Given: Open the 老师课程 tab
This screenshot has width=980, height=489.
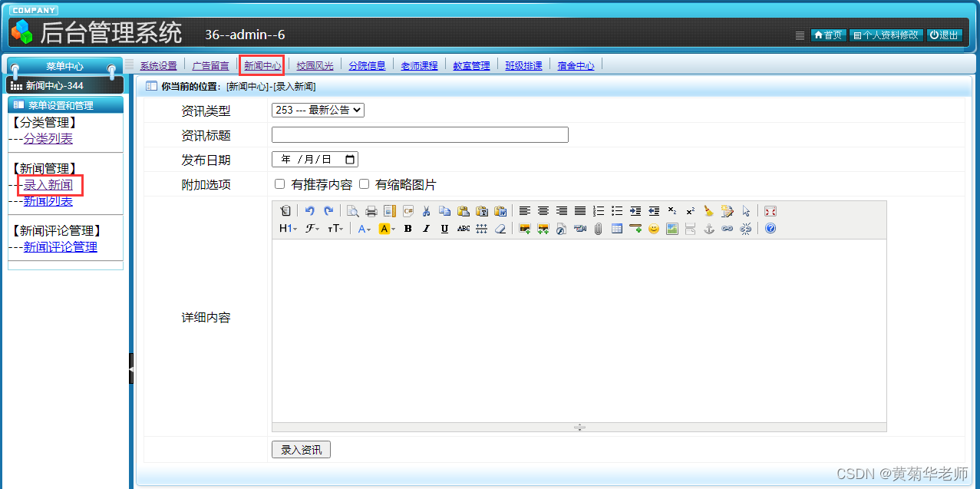Looking at the screenshot, I should click(x=419, y=66).
